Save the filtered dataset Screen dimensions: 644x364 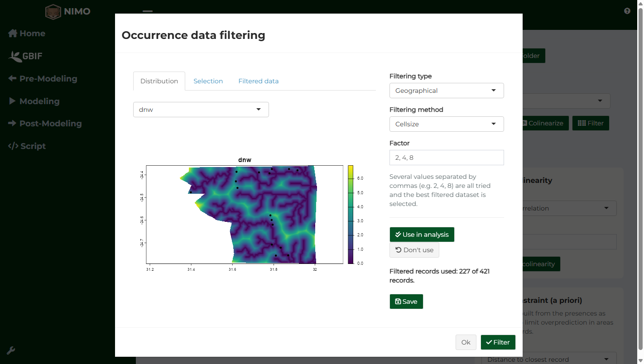point(406,302)
